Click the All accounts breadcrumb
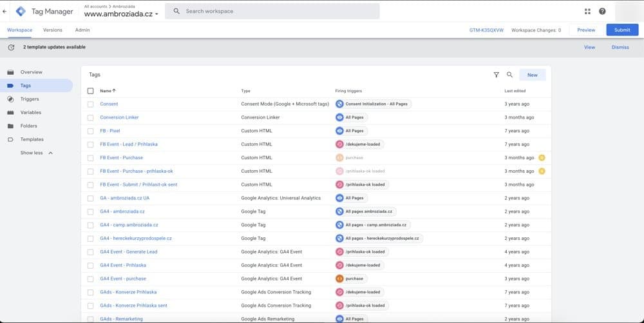The image size is (644, 323). click(x=95, y=6)
